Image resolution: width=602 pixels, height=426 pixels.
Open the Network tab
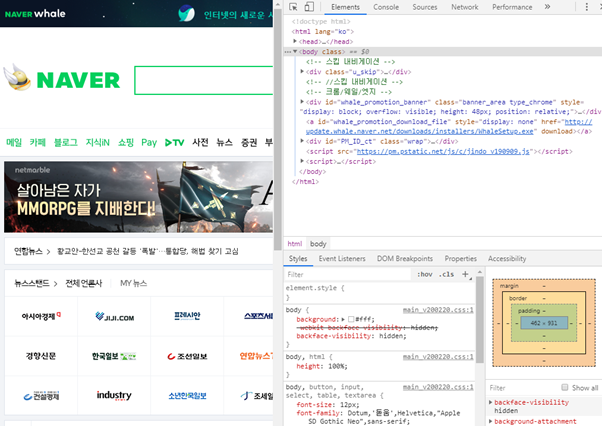pos(465,7)
